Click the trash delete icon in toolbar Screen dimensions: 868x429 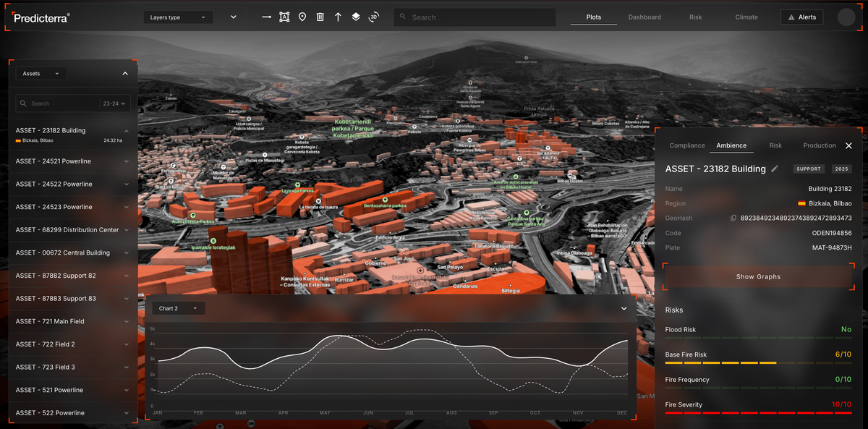pyautogui.click(x=320, y=17)
